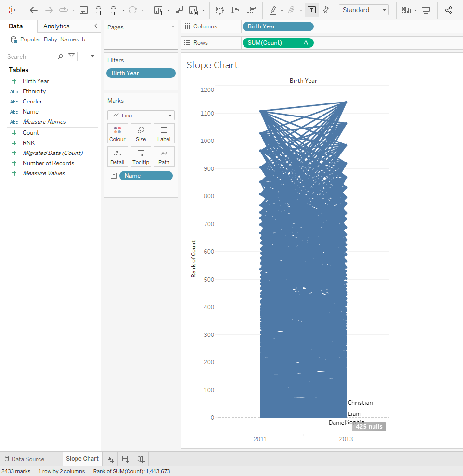Click the SUM(Count) pill on Rows
The image size is (463, 476).
coord(272,43)
